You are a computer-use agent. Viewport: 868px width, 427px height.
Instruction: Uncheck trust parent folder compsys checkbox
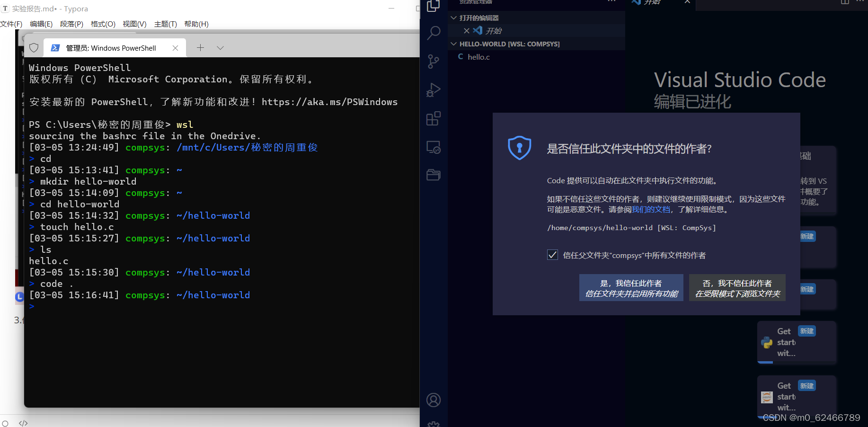[552, 255]
